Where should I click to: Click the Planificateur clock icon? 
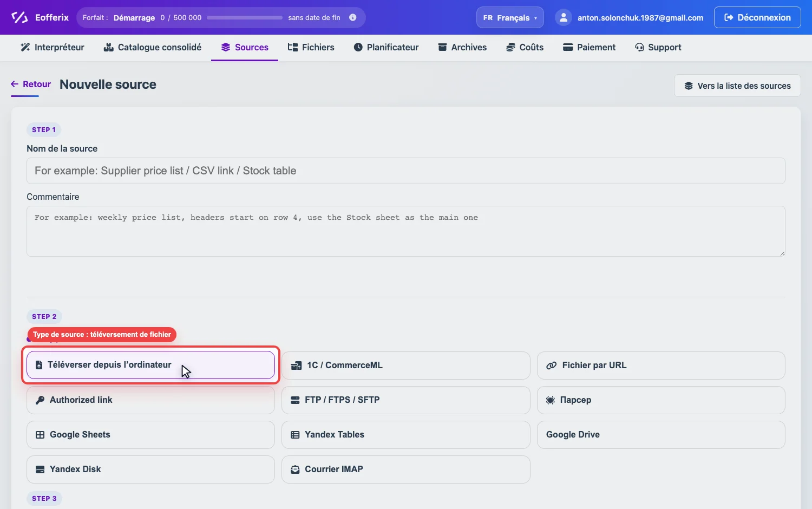[x=358, y=47]
